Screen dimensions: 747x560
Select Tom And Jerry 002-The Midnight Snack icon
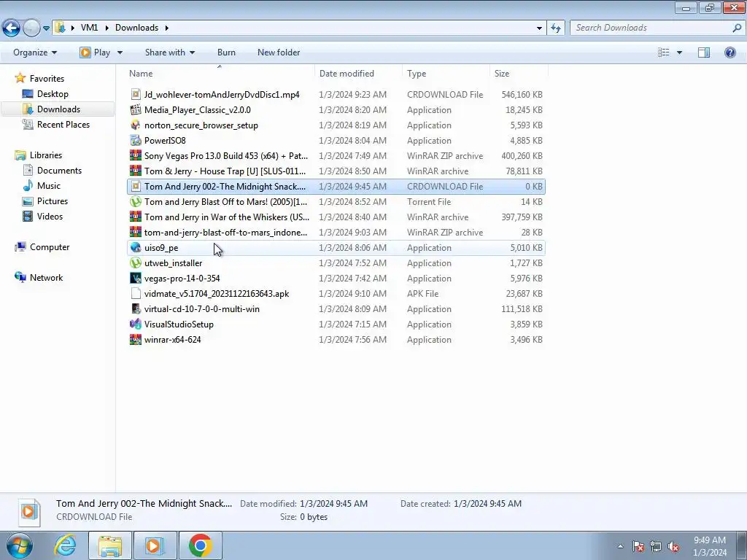(136, 186)
